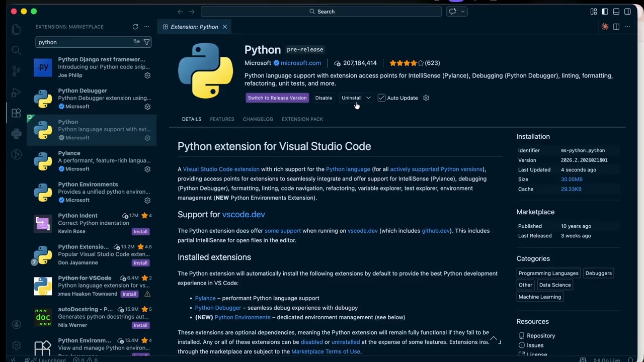Open Accounts menu in activity bar
The height and width of the screenshot is (362, 644).
tap(16, 325)
